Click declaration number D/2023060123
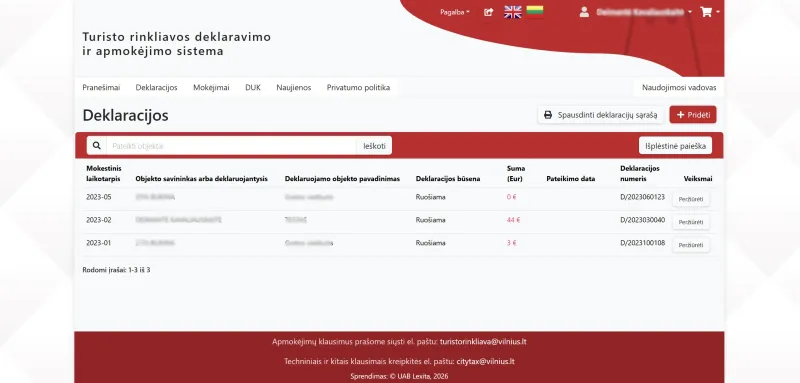Screen dimensions: 800x383 click(642, 197)
